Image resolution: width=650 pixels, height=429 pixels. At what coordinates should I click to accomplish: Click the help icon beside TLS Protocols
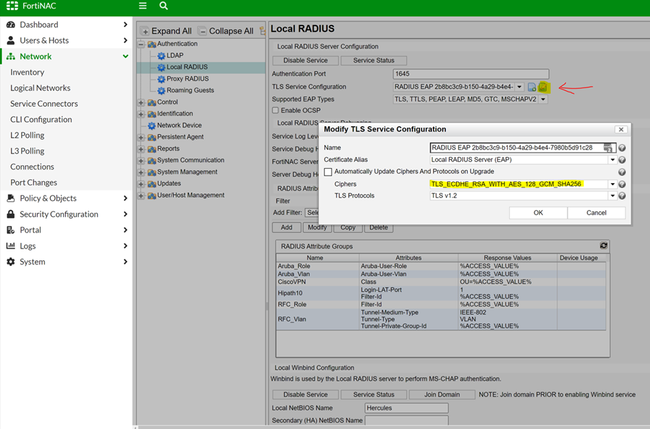coord(622,197)
